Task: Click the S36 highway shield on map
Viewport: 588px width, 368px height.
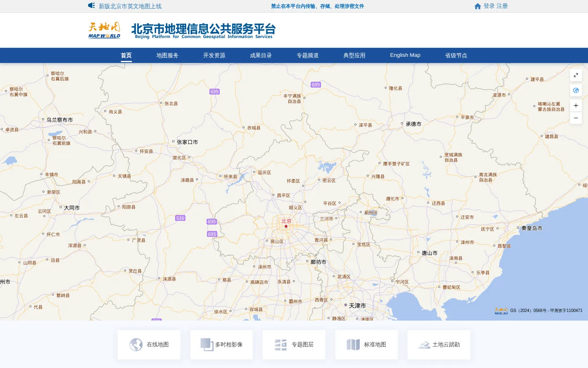Action: (x=180, y=218)
